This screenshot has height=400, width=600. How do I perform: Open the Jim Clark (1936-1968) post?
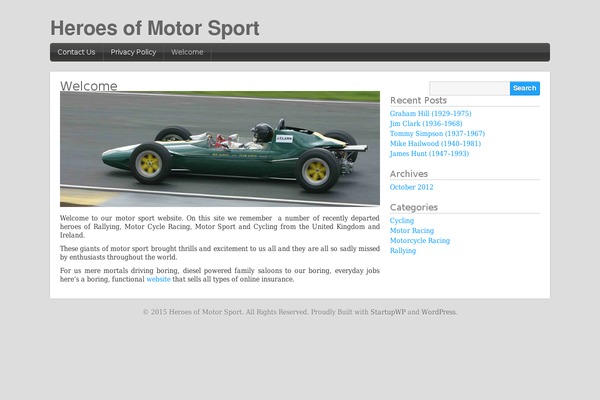(x=426, y=124)
